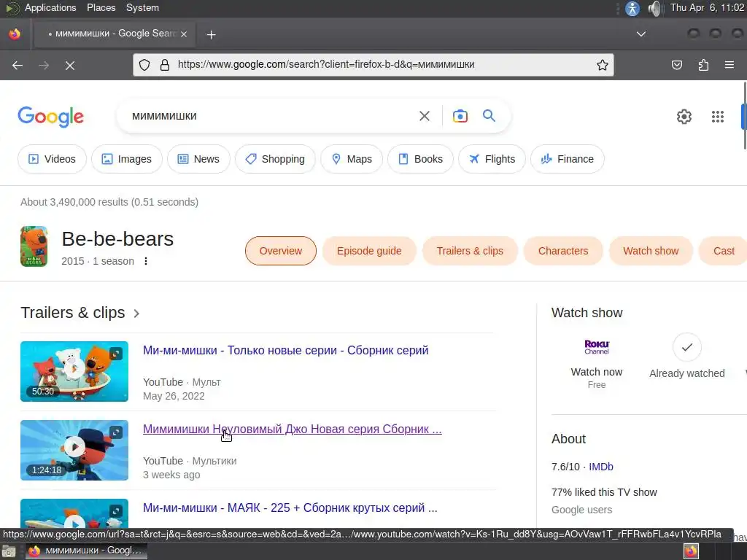Screen dimensions: 747x560
Task: Select the Characters chip
Action: coord(563,251)
